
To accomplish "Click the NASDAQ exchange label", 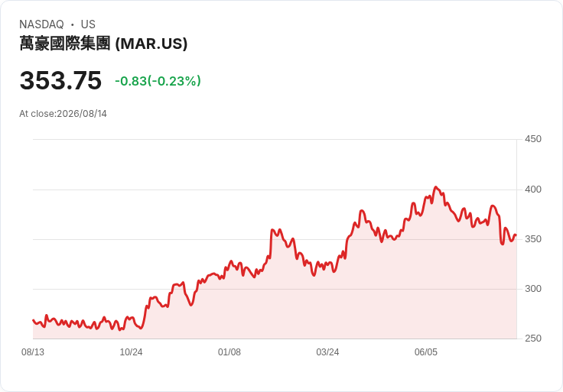I will point(41,24).
